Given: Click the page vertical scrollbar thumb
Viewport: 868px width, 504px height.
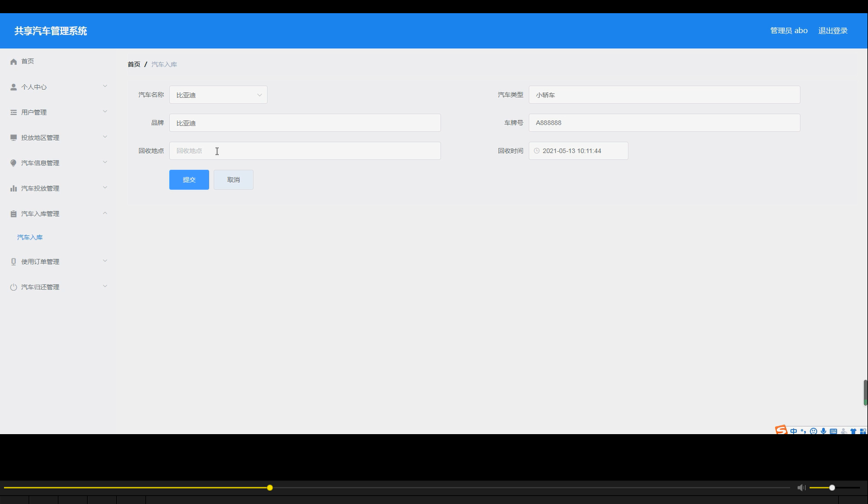Looking at the screenshot, I should pyautogui.click(x=865, y=392).
